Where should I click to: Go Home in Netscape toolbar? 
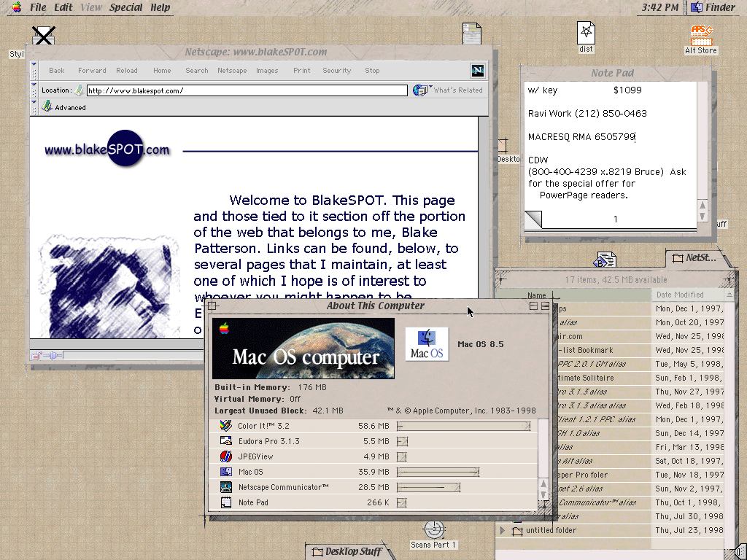162,71
